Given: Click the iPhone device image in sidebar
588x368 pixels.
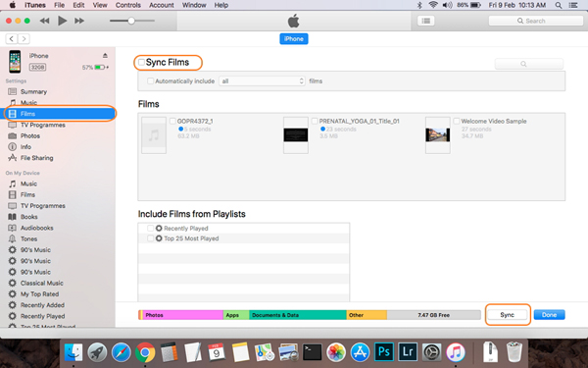Looking at the screenshot, I should pyautogui.click(x=15, y=61).
